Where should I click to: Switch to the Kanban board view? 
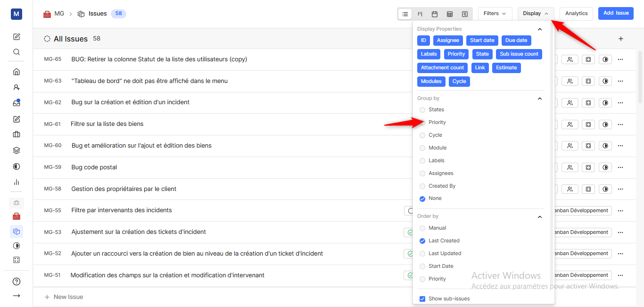tap(420, 14)
